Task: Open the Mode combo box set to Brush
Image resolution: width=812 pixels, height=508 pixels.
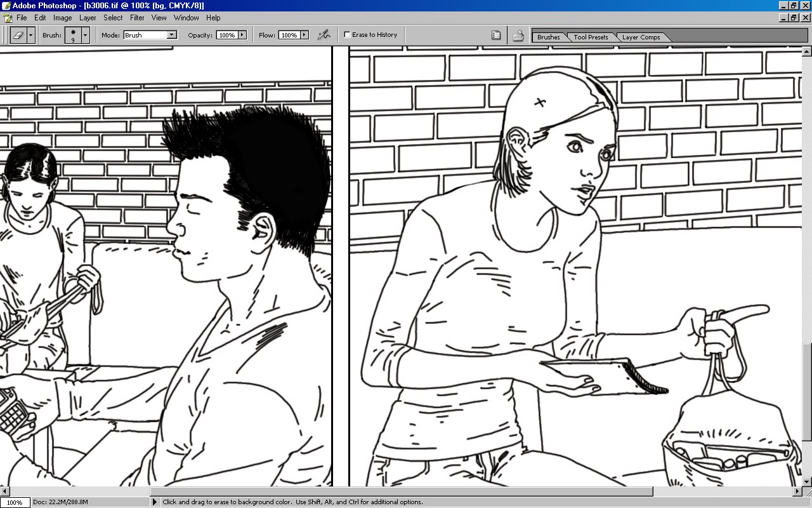Action: 150,35
